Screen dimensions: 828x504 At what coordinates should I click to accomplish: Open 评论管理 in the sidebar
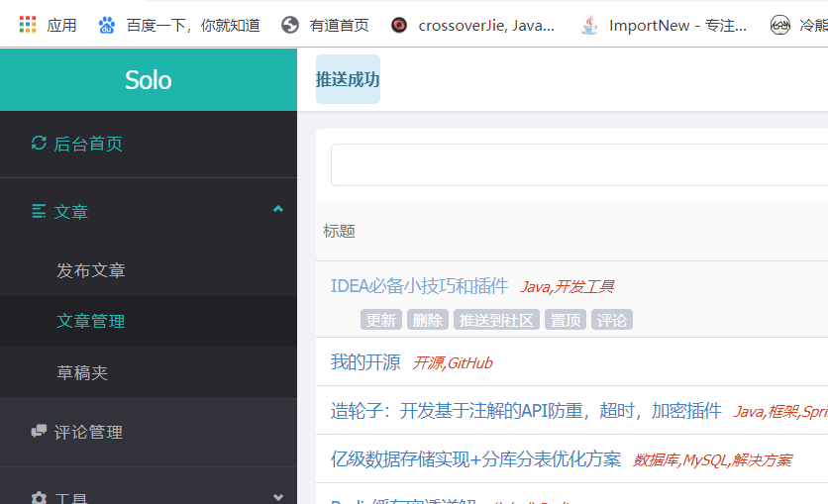pos(88,432)
